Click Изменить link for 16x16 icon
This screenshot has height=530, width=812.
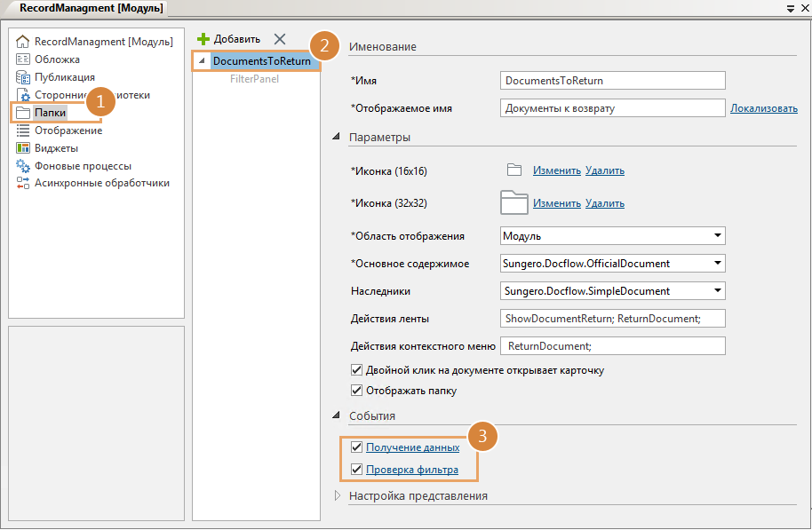(x=556, y=170)
